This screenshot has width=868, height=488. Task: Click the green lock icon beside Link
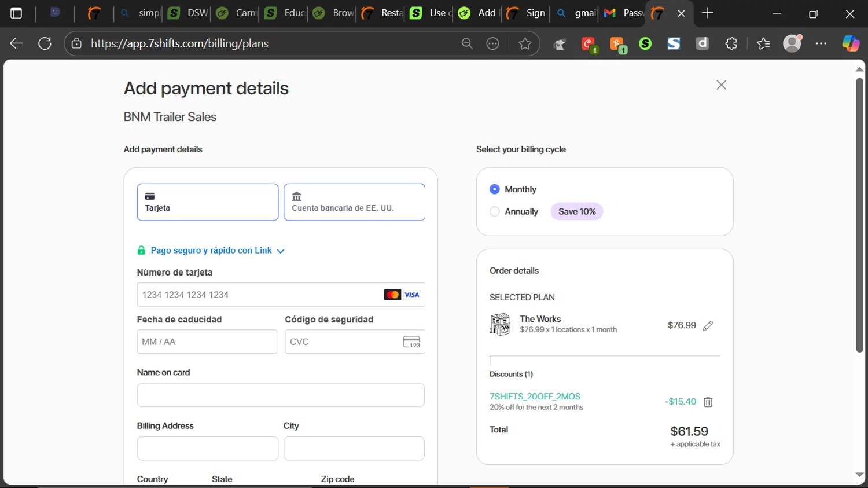tap(141, 251)
